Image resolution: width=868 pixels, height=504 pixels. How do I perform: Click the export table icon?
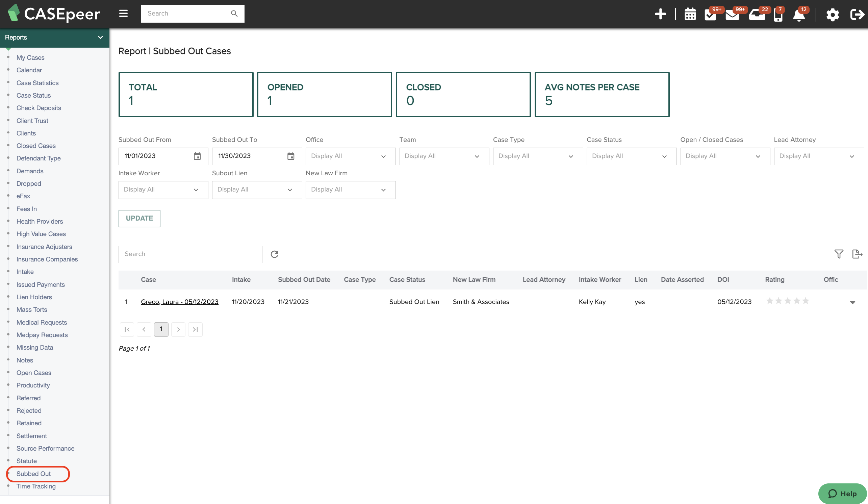point(857,254)
